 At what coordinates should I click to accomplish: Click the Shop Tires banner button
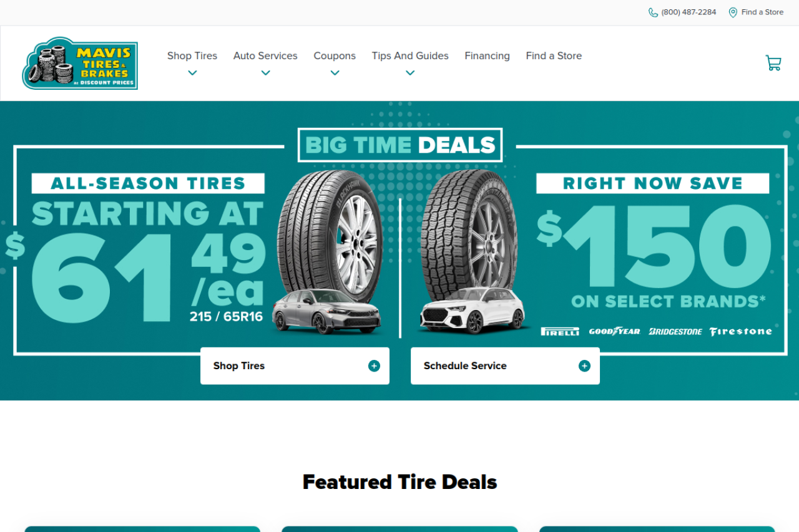(x=295, y=366)
